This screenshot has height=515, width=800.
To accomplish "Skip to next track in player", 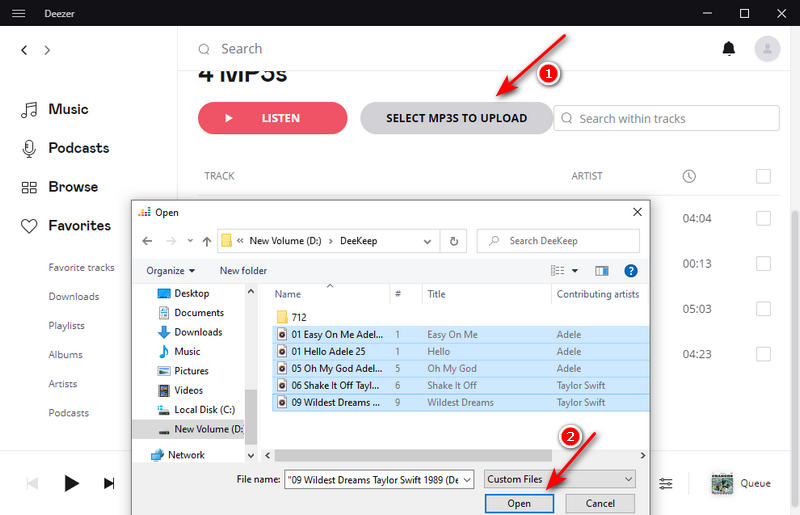I will point(109,483).
